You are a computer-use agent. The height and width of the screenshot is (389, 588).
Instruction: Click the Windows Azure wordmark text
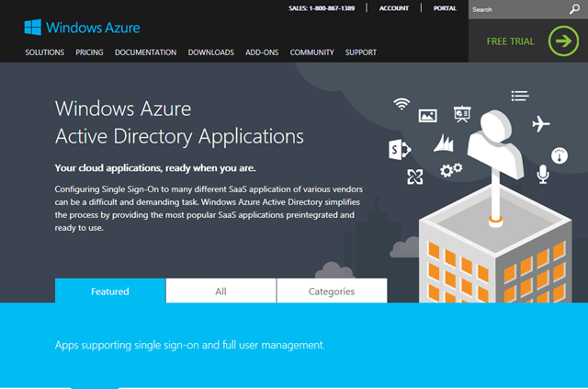pos(93,28)
